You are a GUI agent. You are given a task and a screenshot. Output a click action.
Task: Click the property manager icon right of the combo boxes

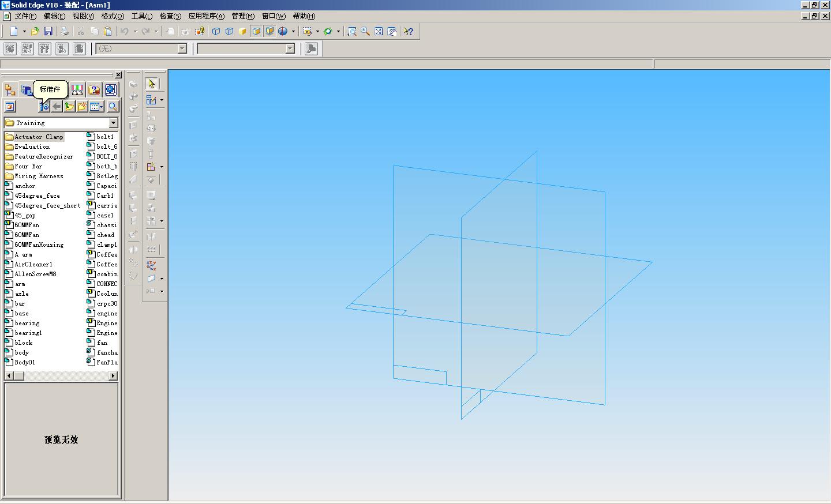311,49
